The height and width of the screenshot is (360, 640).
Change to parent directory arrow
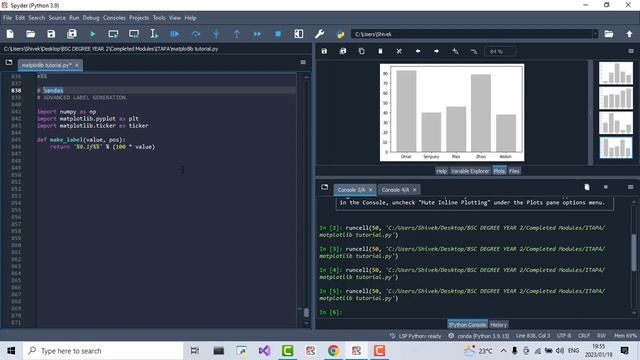[x=629, y=34]
